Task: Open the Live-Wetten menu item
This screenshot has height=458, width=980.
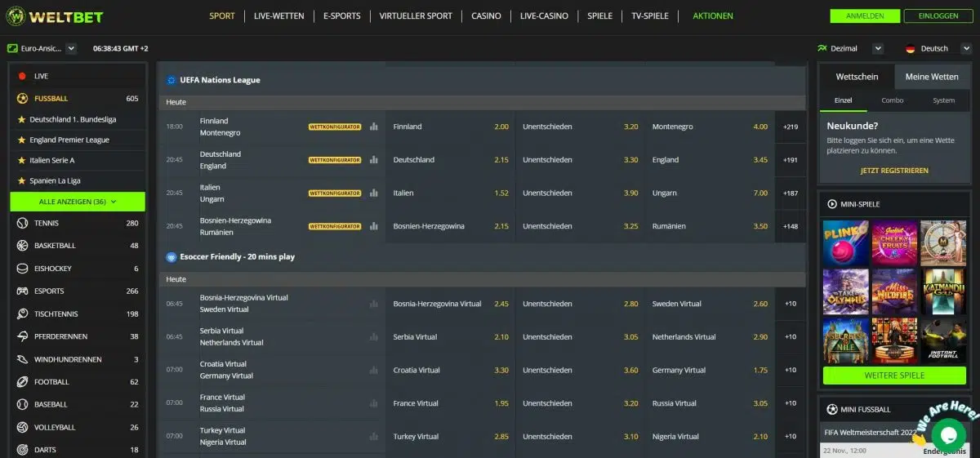Action: pyautogui.click(x=278, y=16)
